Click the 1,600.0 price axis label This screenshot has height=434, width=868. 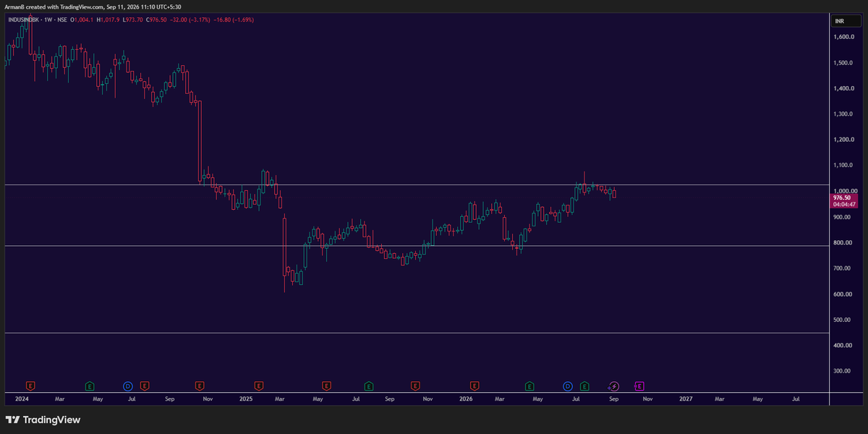(x=843, y=37)
